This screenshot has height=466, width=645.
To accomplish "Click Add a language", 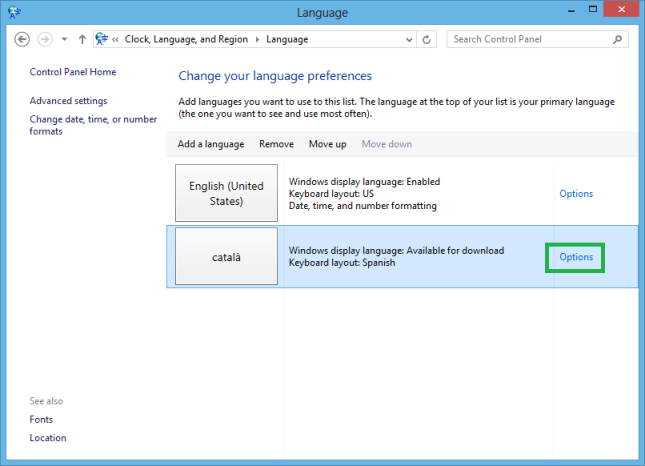I will 211,144.
